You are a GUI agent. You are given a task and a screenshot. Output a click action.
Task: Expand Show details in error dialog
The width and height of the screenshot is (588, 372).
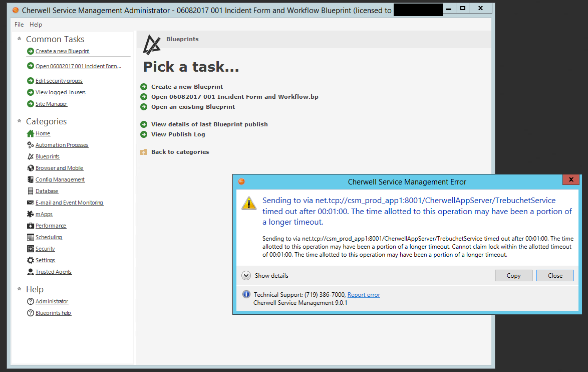click(x=246, y=275)
